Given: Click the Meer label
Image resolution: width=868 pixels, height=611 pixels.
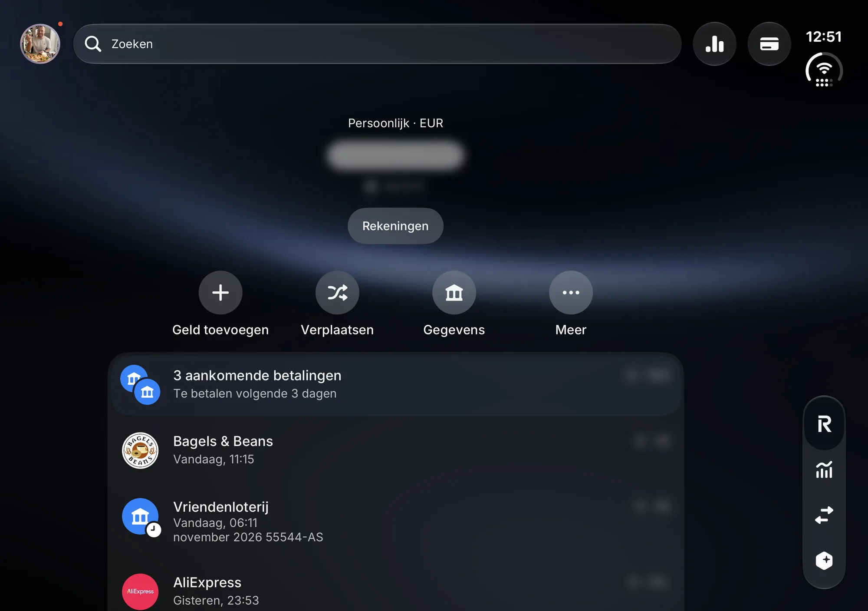Looking at the screenshot, I should (x=571, y=330).
